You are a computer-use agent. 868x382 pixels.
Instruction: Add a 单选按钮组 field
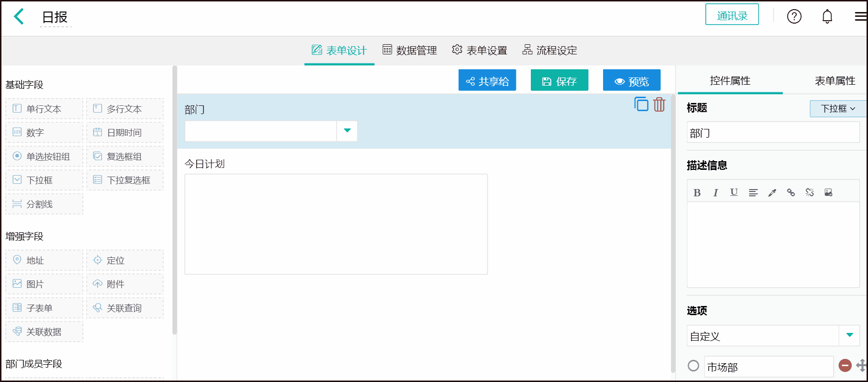coord(44,156)
